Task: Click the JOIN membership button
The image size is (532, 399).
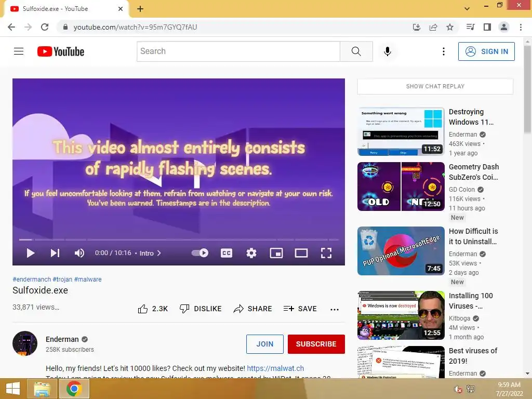Action: coord(264,344)
